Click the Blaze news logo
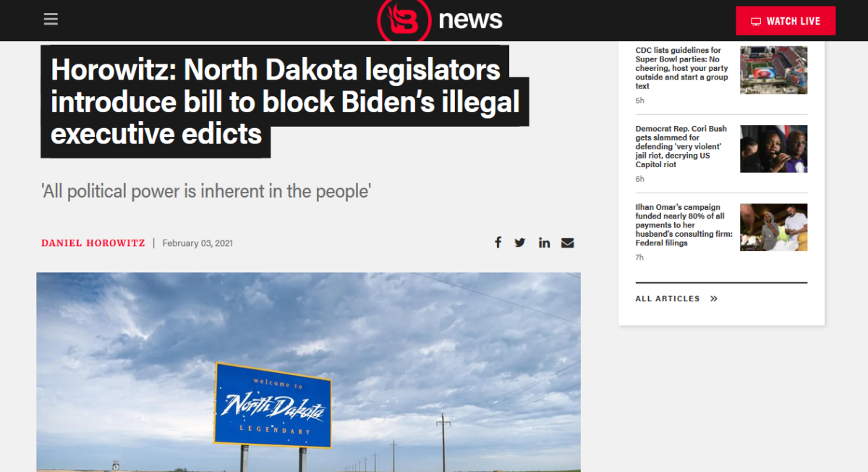Screen dimensions: 868x472 (x=440, y=20)
